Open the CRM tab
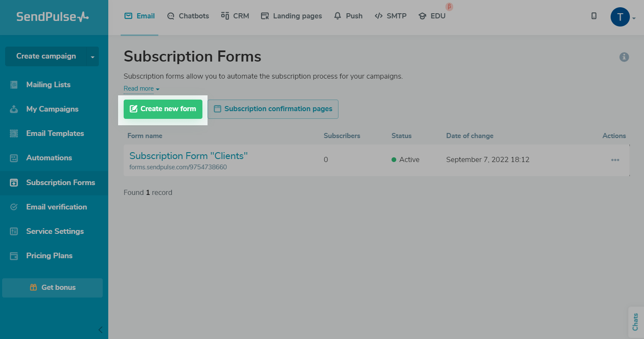 click(235, 16)
